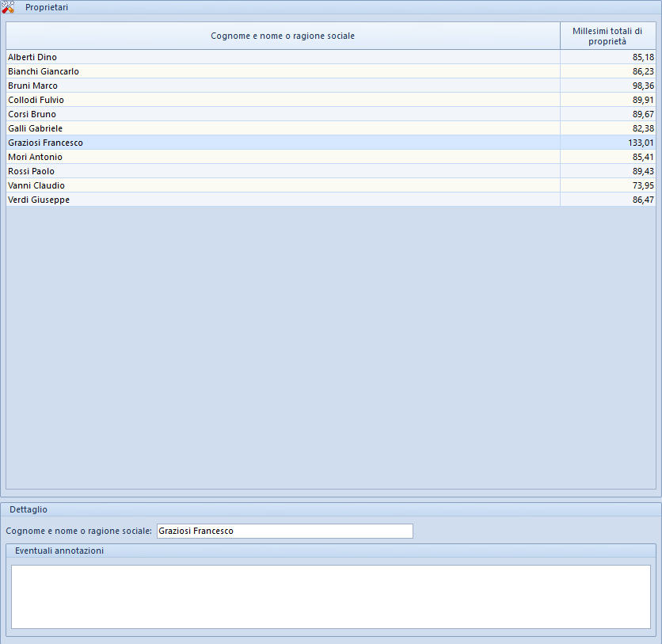Select the Verdi Giuseppe row
The height and width of the screenshot is (644, 662).
pyautogui.click(x=331, y=200)
